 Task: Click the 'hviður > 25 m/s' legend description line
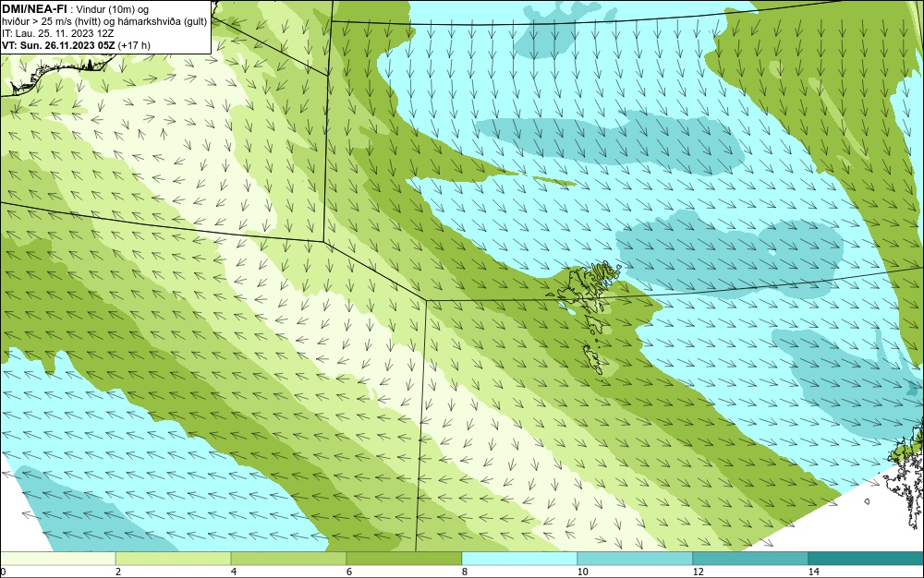point(104,22)
